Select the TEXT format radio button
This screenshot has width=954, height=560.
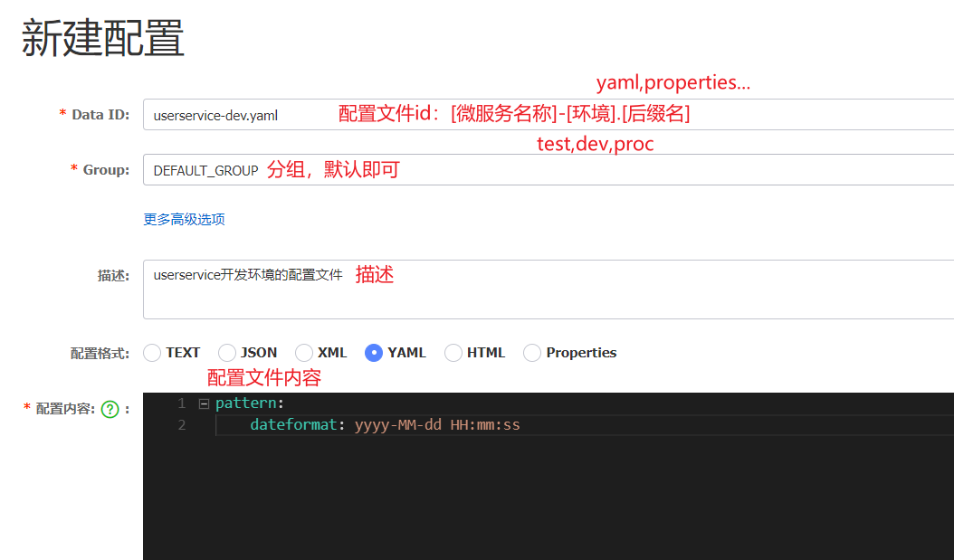pos(152,353)
